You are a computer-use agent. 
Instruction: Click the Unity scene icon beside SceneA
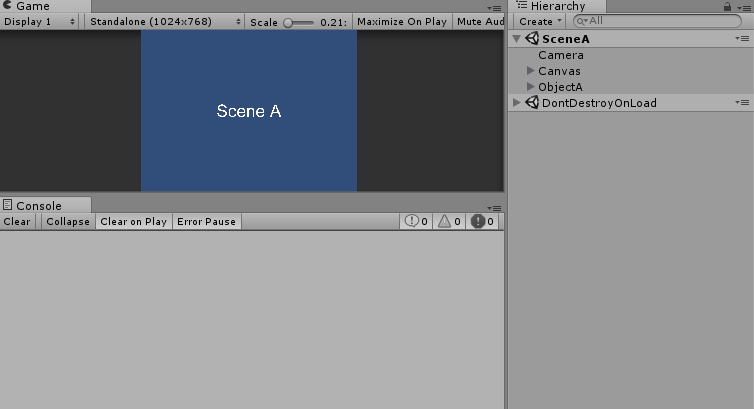pos(532,38)
